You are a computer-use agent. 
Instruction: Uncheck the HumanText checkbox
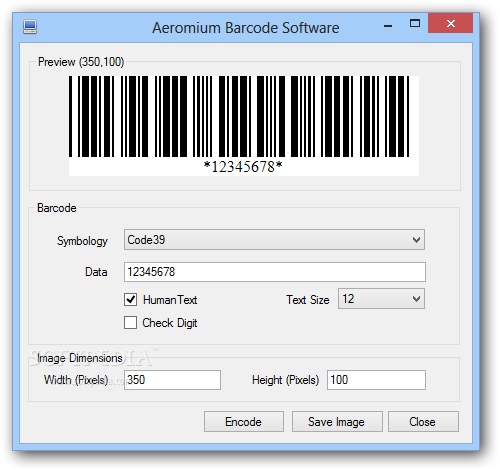pyautogui.click(x=130, y=299)
